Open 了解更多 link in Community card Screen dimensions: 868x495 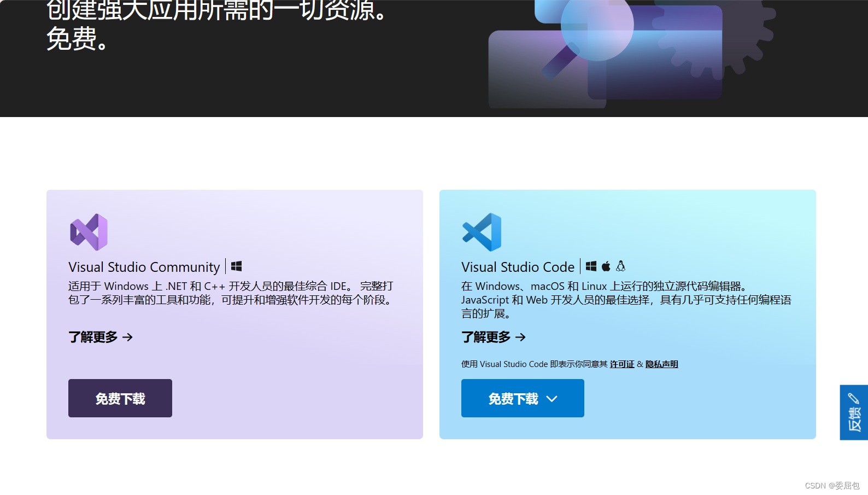(101, 337)
